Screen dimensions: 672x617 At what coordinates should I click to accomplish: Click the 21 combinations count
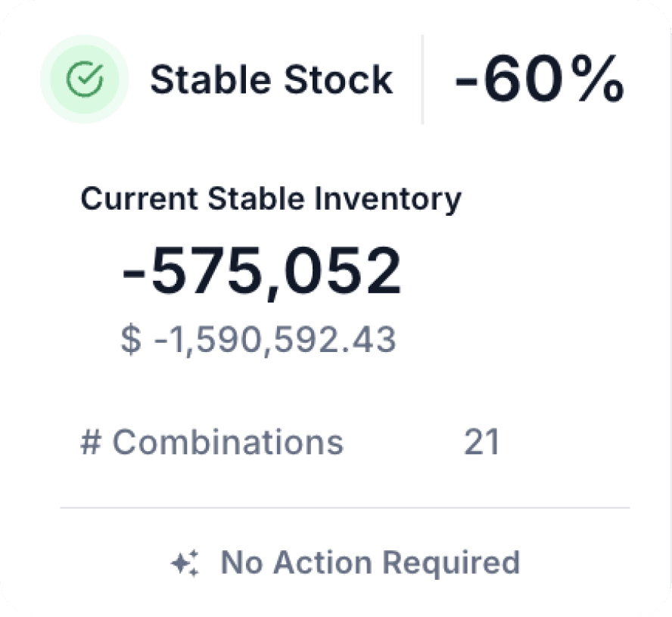pos(484,442)
